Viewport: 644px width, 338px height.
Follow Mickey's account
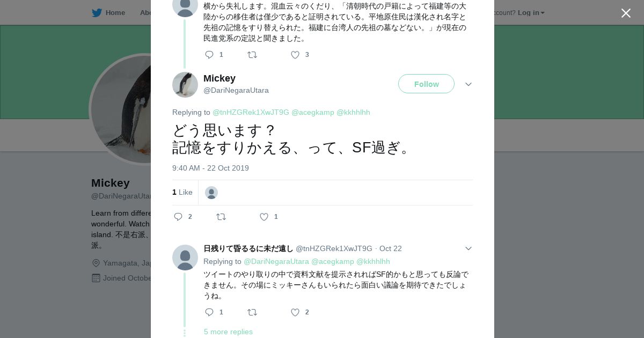pos(426,84)
